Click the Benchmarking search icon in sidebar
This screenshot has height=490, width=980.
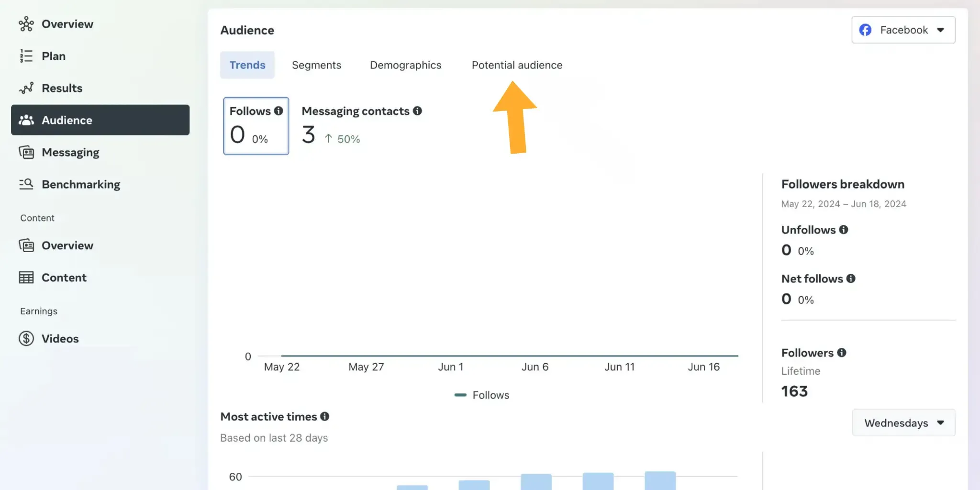click(26, 184)
